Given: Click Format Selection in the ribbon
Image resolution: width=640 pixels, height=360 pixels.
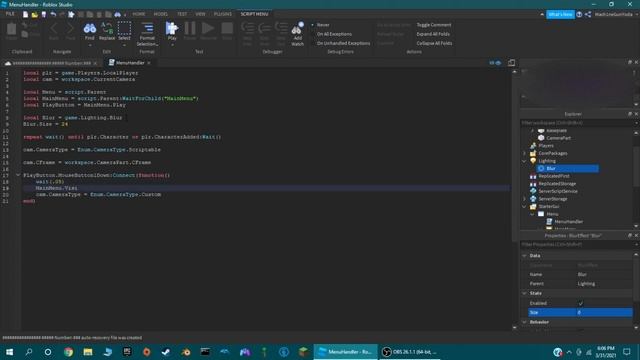Looking at the screenshot, I should click(147, 34).
